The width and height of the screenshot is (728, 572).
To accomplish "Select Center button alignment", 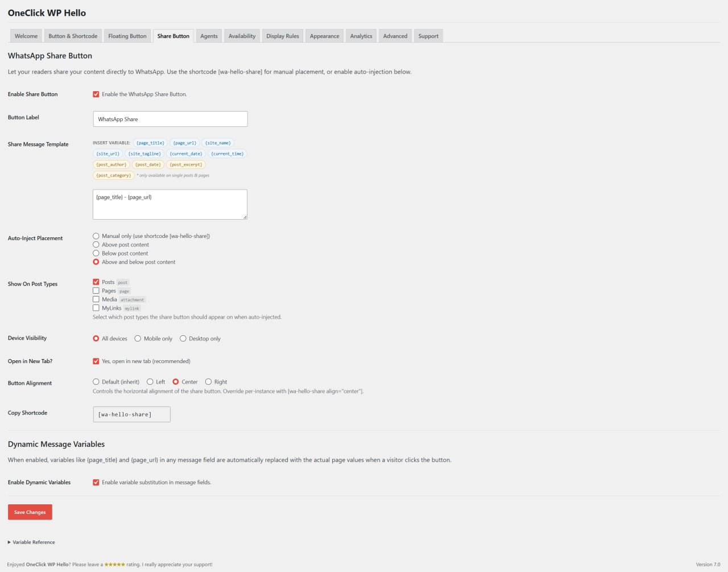I will tap(176, 382).
